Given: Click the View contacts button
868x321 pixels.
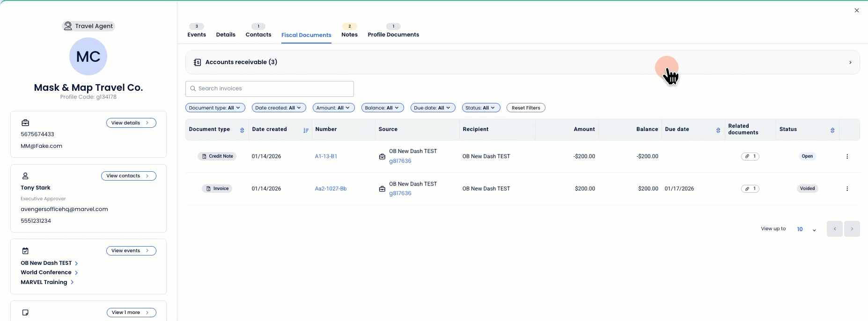Looking at the screenshot, I should pyautogui.click(x=128, y=176).
